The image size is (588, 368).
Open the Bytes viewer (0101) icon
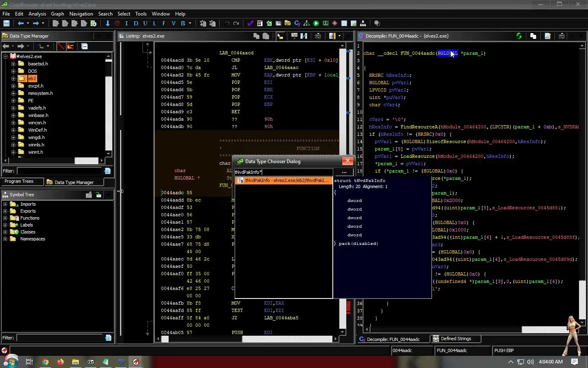click(x=260, y=23)
